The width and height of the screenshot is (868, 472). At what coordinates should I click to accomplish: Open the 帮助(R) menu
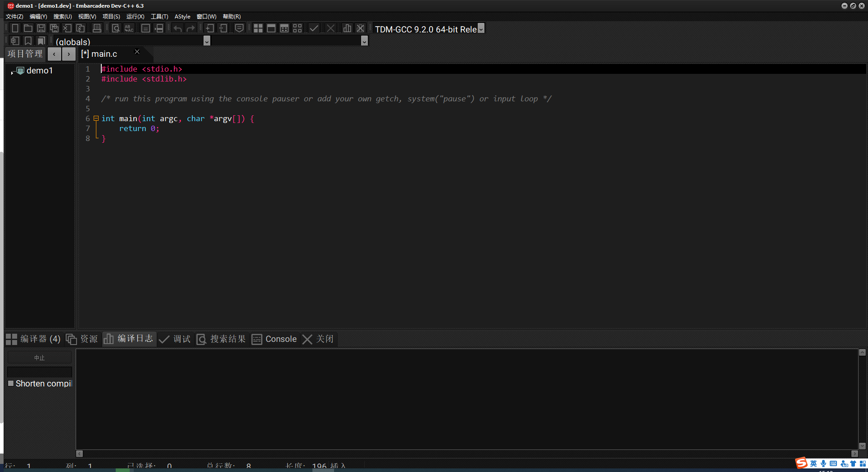(x=231, y=16)
